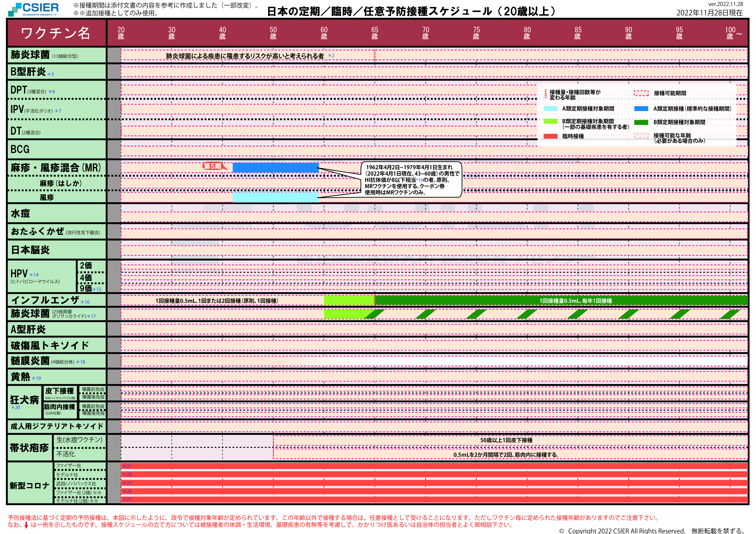Viewport: 756px width, 534px height.
Task: Open footnote *21 in ファイザー社 row
Action: click(x=127, y=466)
